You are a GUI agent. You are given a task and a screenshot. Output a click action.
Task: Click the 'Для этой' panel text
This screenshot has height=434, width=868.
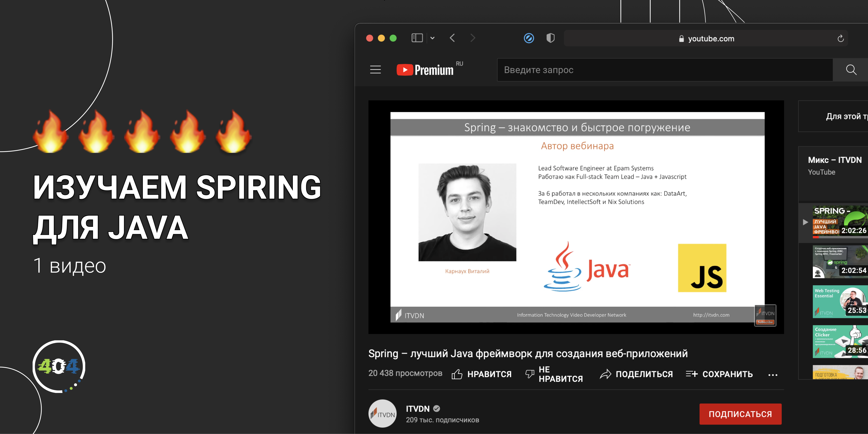click(x=847, y=117)
